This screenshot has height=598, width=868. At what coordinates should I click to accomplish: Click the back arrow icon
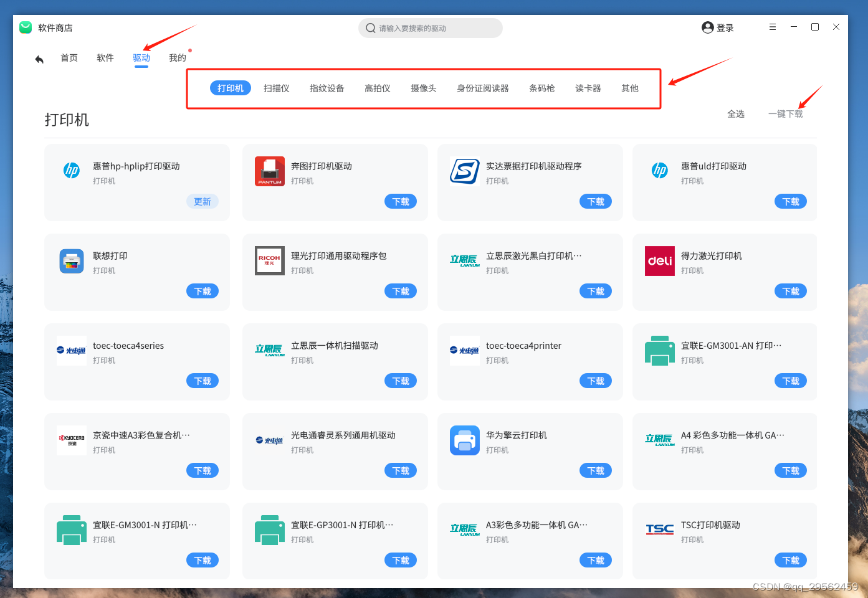39,59
